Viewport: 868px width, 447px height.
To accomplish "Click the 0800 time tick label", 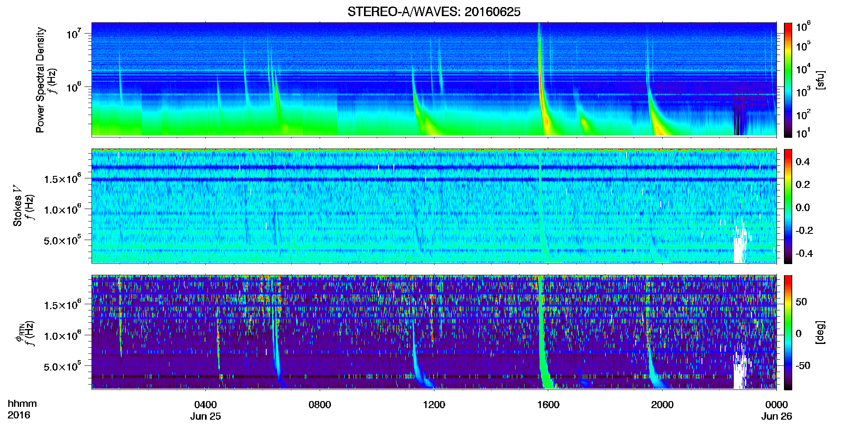I will point(320,404).
